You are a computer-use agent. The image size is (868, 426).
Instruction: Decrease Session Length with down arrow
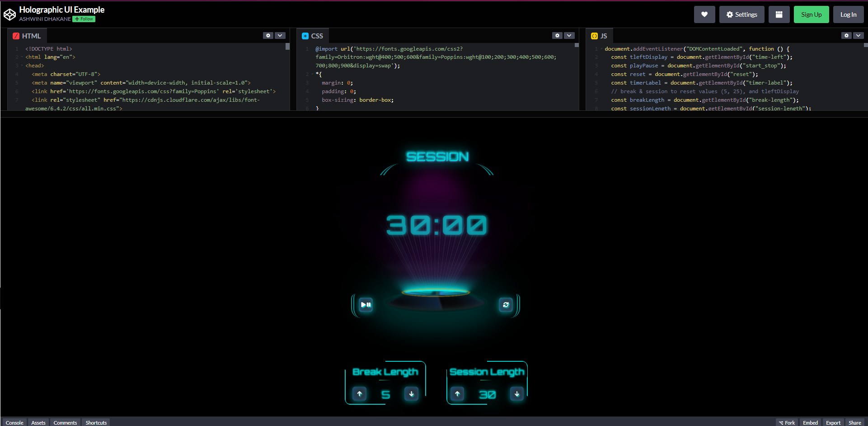coord(517,394)
